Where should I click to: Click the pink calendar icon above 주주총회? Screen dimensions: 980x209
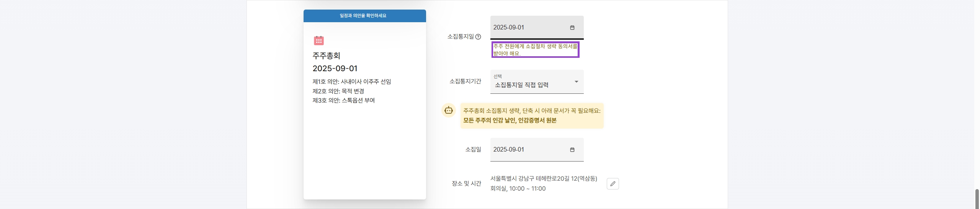(x=318, y=41)
